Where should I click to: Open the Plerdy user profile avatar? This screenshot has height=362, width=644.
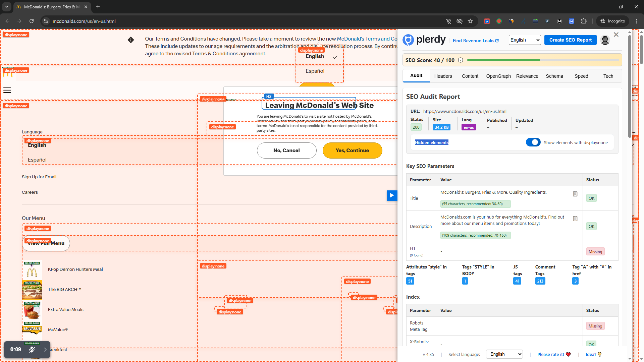(605, 40)
